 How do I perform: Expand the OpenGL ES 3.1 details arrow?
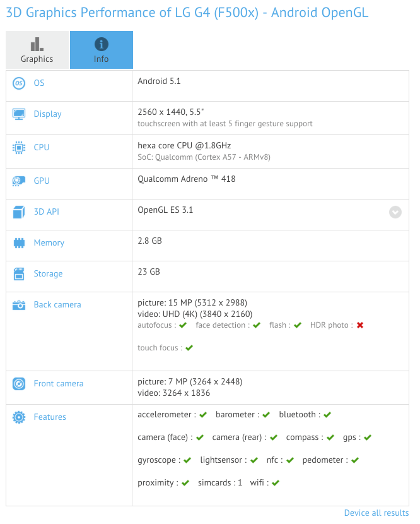click(x=395, y=212)
